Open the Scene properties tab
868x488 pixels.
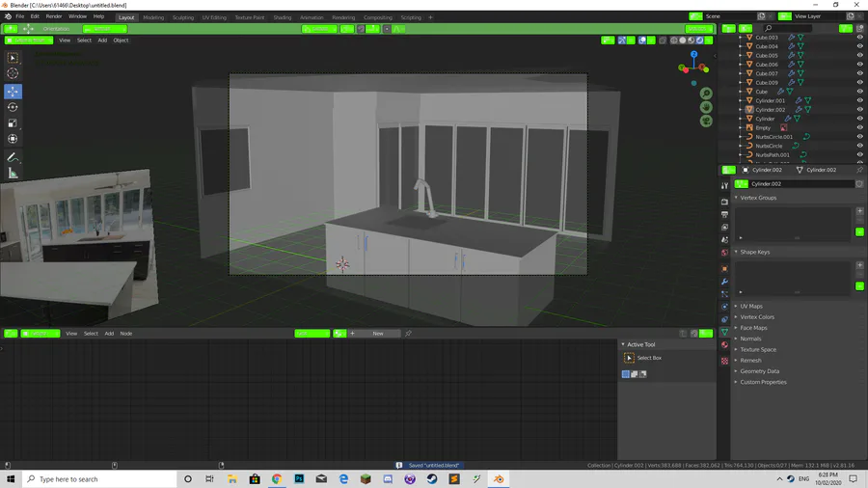pos(724,239)
